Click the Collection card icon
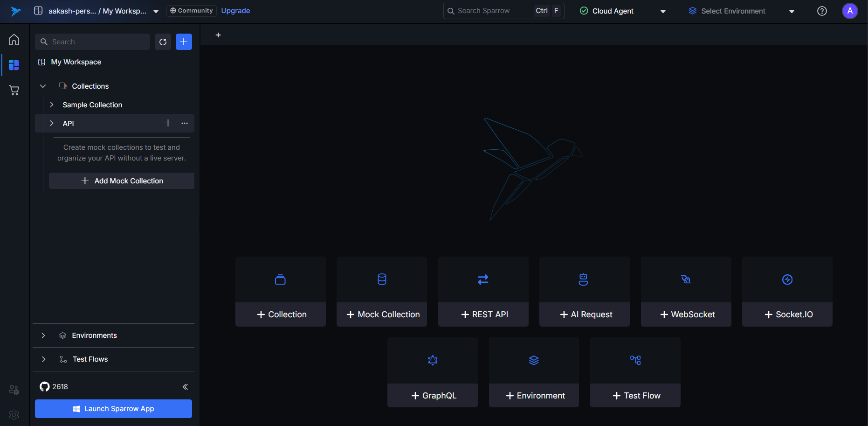 (280, 279)
